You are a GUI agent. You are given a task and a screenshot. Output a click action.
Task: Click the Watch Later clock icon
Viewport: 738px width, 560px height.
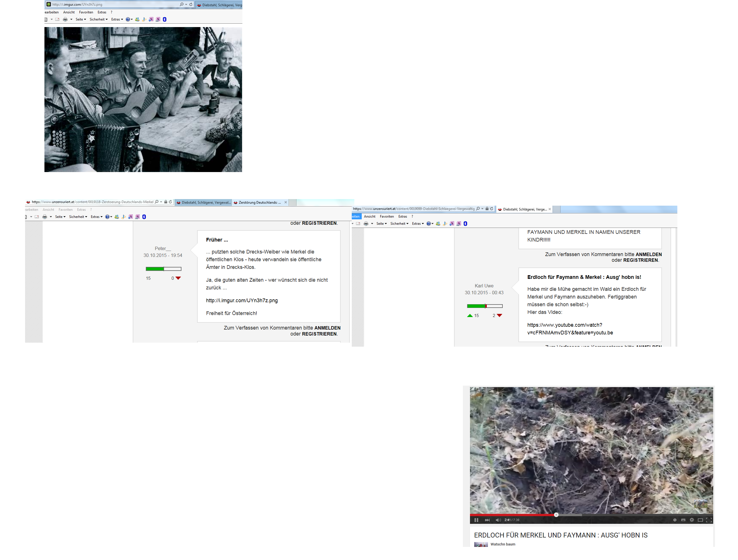pos(674,520)
